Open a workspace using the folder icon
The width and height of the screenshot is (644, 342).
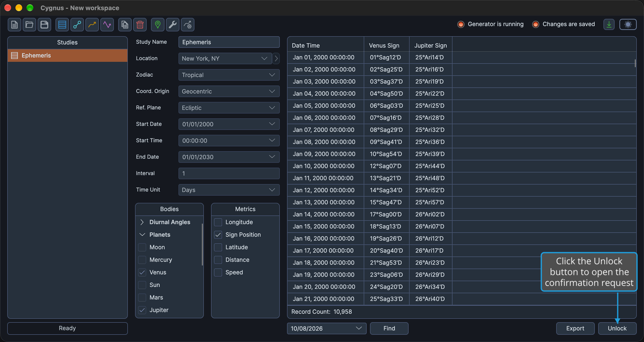[29, 25]
